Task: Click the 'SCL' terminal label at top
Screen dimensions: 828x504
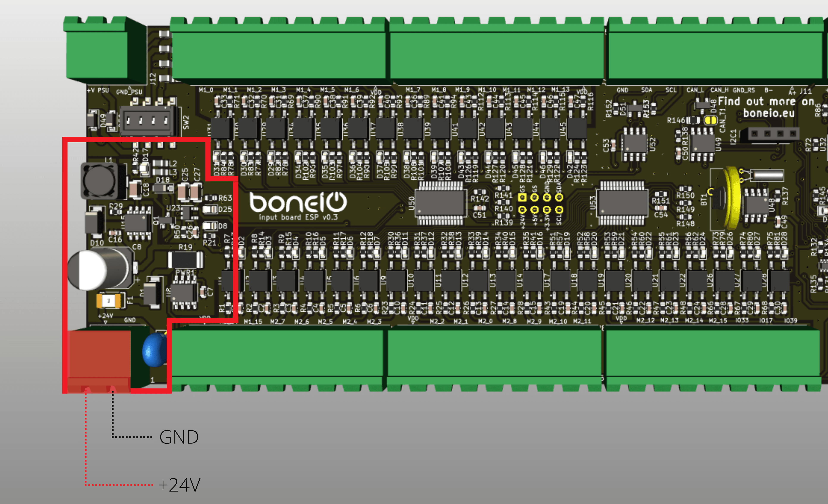Action: 671,90
